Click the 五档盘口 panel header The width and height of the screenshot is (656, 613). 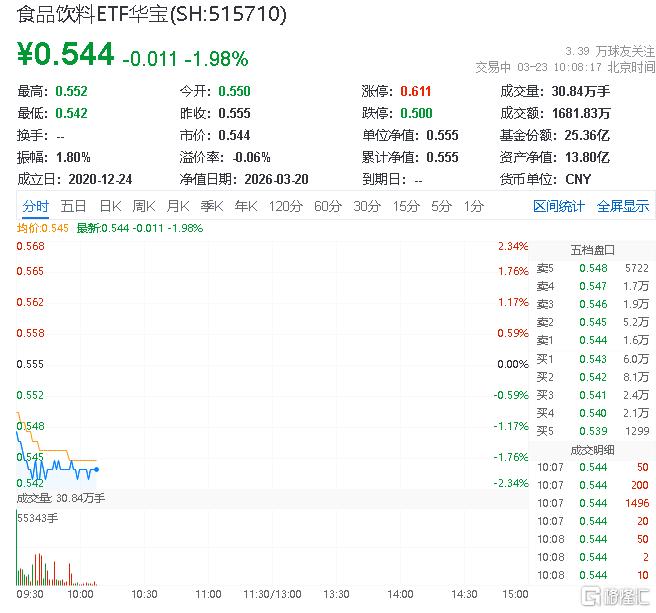[592, 250]
